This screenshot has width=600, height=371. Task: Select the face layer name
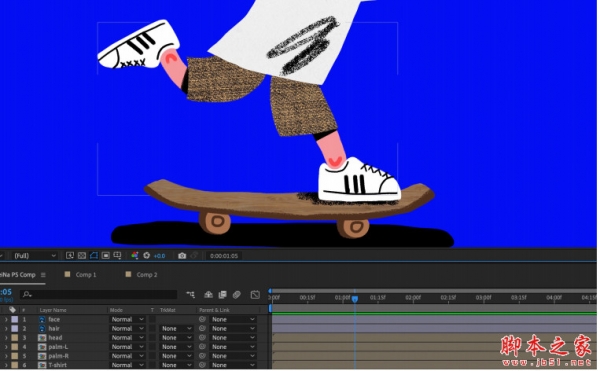54,319
